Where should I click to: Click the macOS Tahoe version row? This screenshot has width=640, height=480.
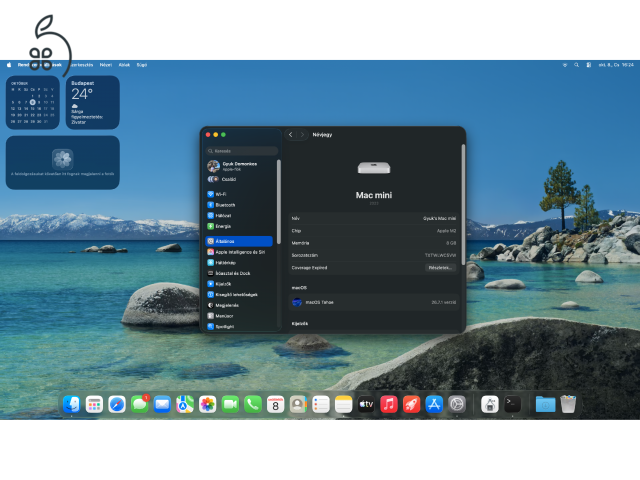click(x=374, y=302)
